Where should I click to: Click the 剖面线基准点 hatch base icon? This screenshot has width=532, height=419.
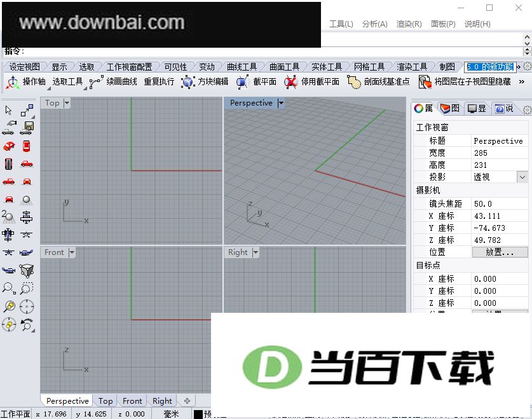point(353,82)
